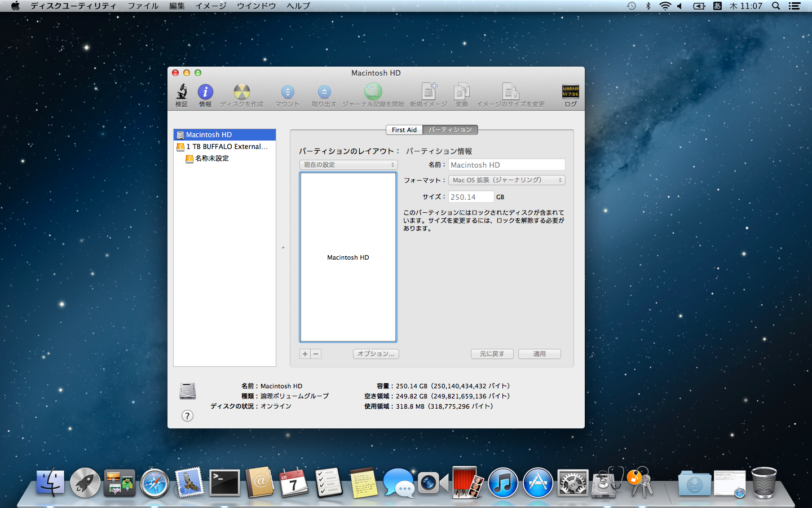
Task: Open Safari from the Dock
Action: [155, 484]
